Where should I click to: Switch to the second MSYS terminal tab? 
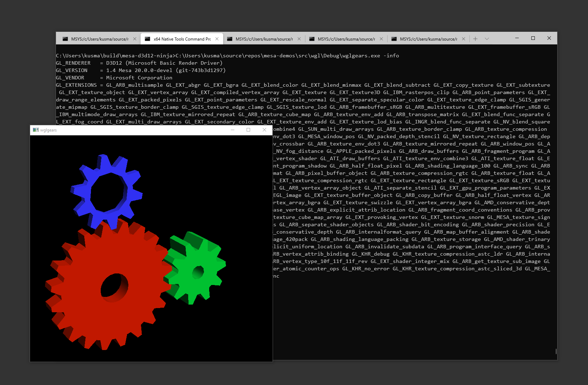point(262,39)
